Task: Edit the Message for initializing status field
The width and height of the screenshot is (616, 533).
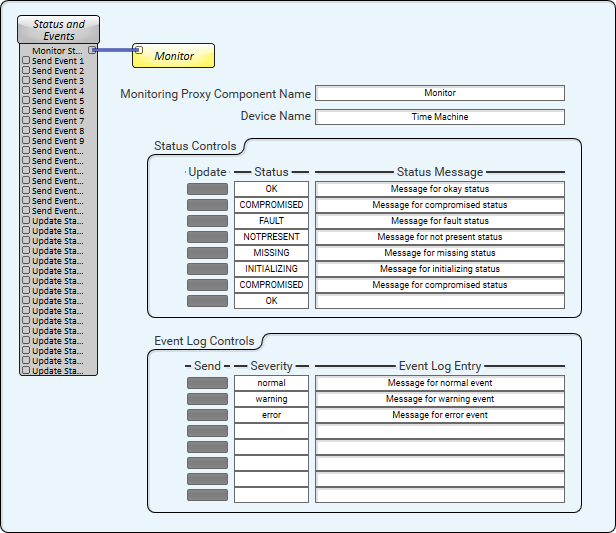Action: pyautogui.click(x=440, y=269)
